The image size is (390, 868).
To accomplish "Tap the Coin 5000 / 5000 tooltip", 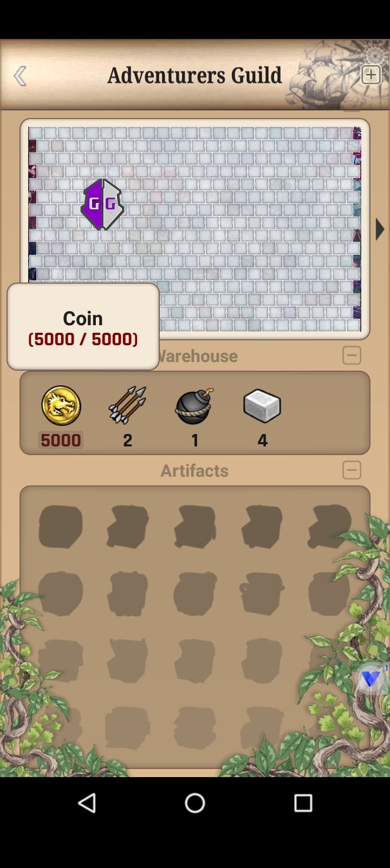I will [x=83, y=327].
